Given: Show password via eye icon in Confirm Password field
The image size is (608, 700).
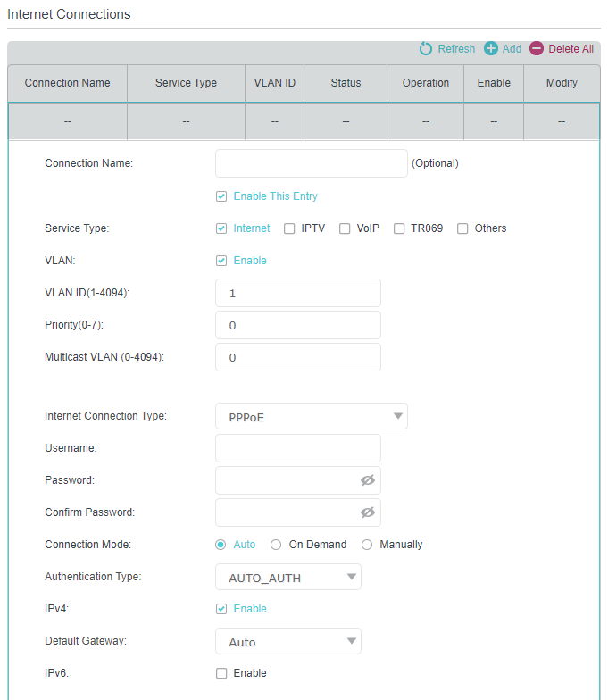Looking at the screenshot, I should [x=368, y=512].
